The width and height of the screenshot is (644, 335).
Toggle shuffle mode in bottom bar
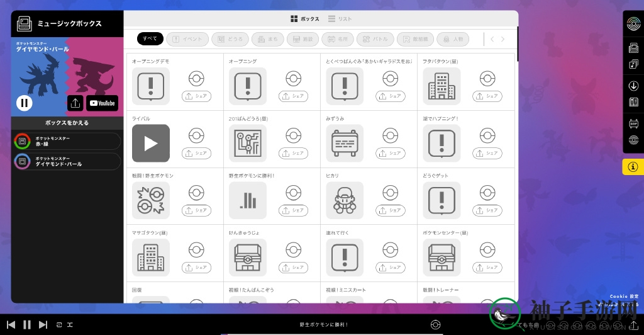pyautogui.click(x=70, y=325)
